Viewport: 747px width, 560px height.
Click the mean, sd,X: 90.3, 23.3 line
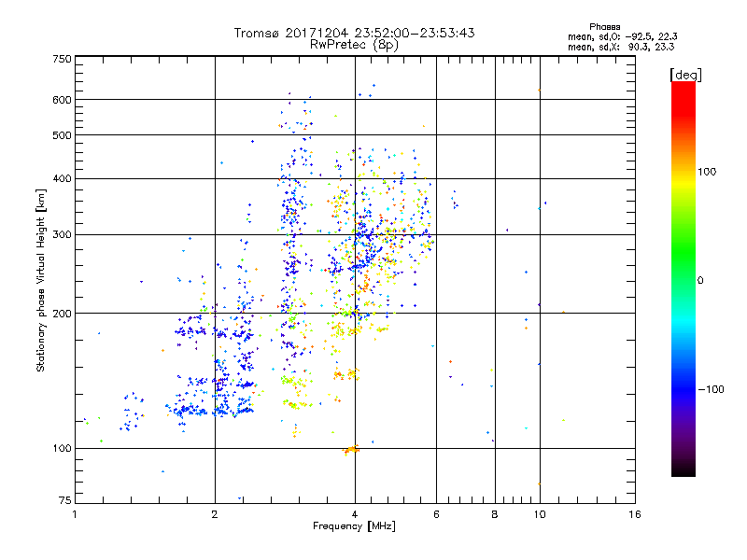[x=621, y=47]
